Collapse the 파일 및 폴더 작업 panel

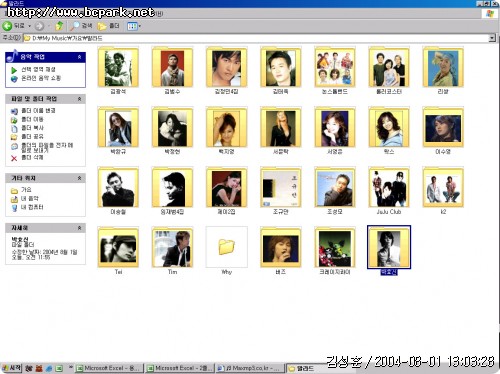(79, 99)
